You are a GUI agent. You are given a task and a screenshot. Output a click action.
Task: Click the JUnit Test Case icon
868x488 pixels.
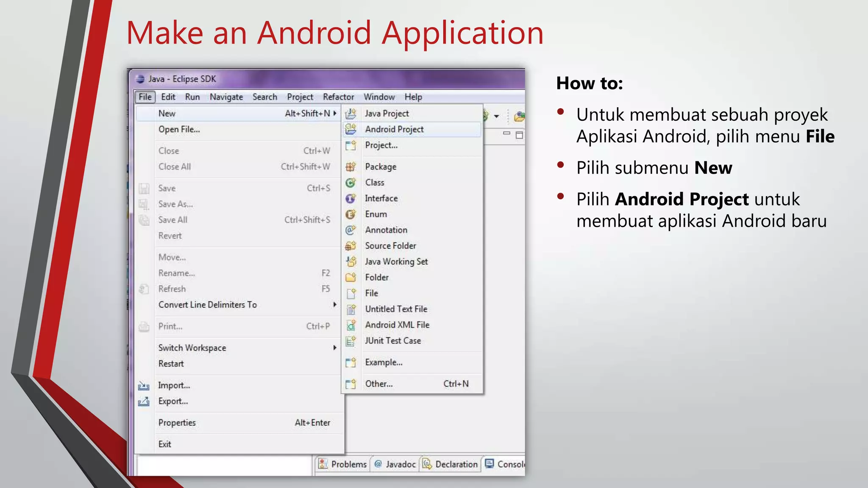[x=351, y=341]
